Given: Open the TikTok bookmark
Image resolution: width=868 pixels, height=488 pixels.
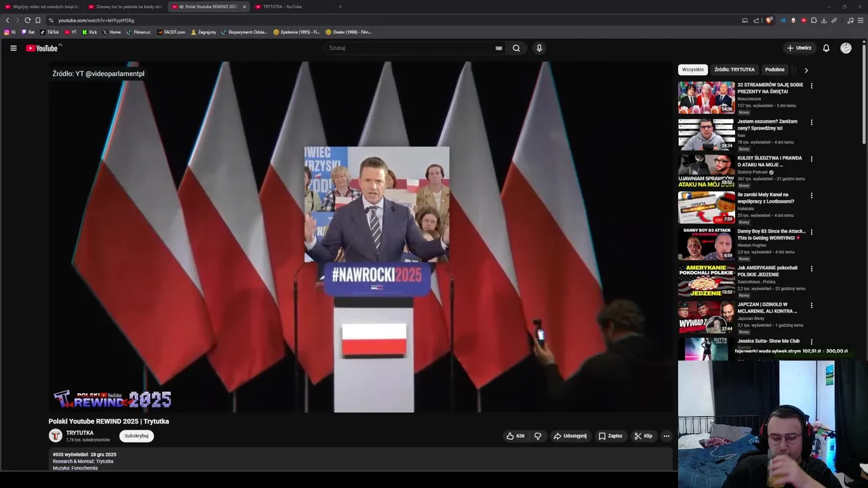Looking at the screenshot, I should [x=50, y=32].
